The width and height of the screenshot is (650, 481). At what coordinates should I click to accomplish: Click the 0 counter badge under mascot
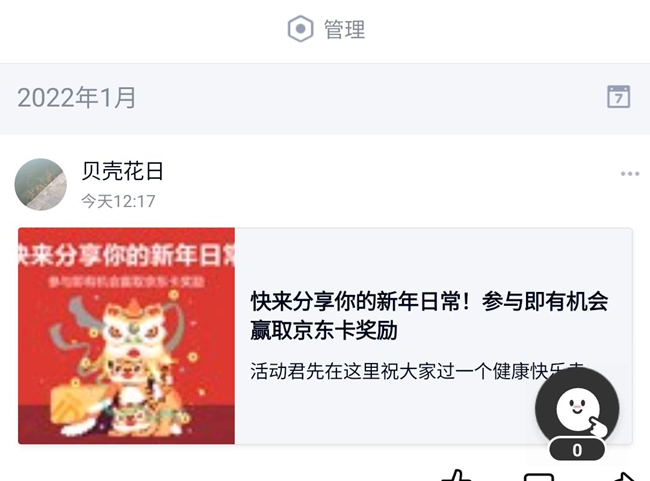click(577, 449)
